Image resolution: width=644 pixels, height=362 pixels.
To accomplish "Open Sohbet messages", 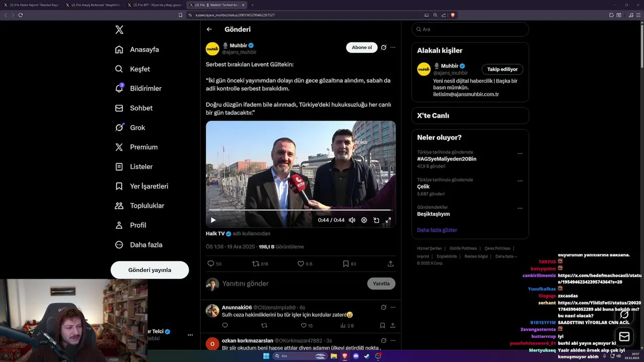I will tap(134, 108).
